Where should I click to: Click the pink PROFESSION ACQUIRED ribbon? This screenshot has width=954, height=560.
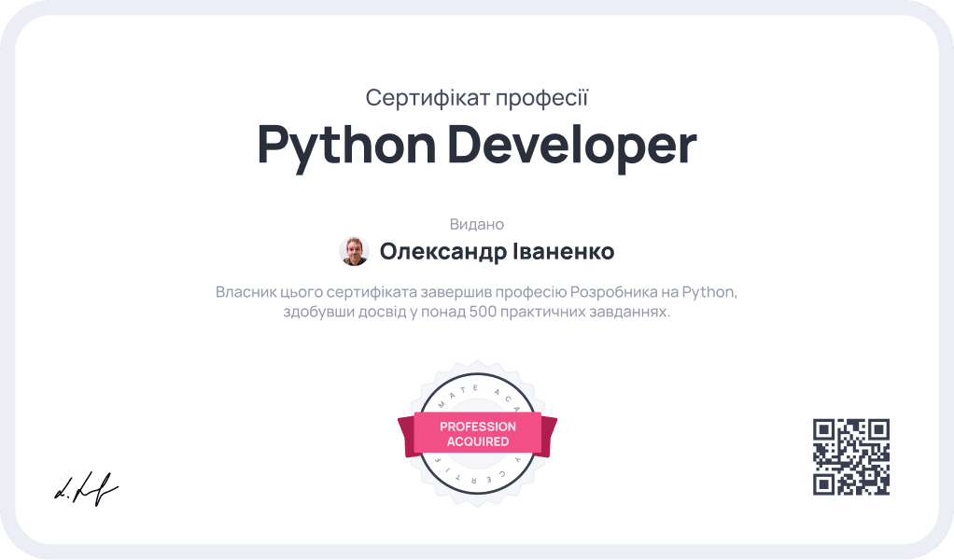pos(478,432)
